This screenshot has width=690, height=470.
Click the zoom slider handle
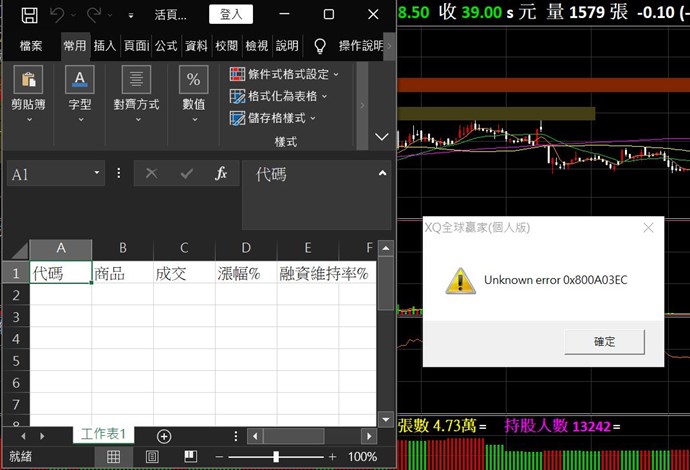pyautogui.click(x=276, y=456)
